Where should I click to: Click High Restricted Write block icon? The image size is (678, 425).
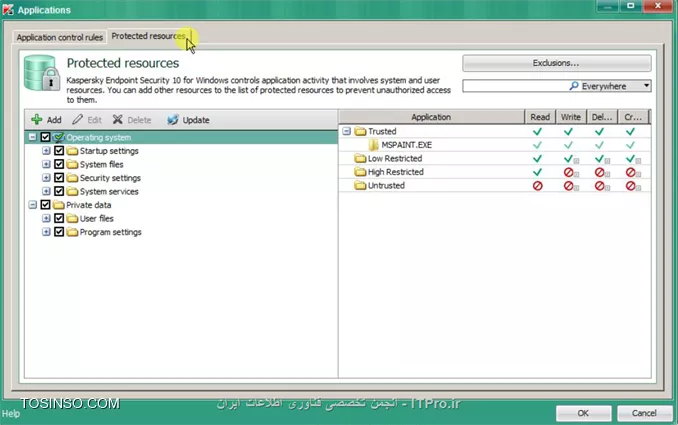(569, 173)
